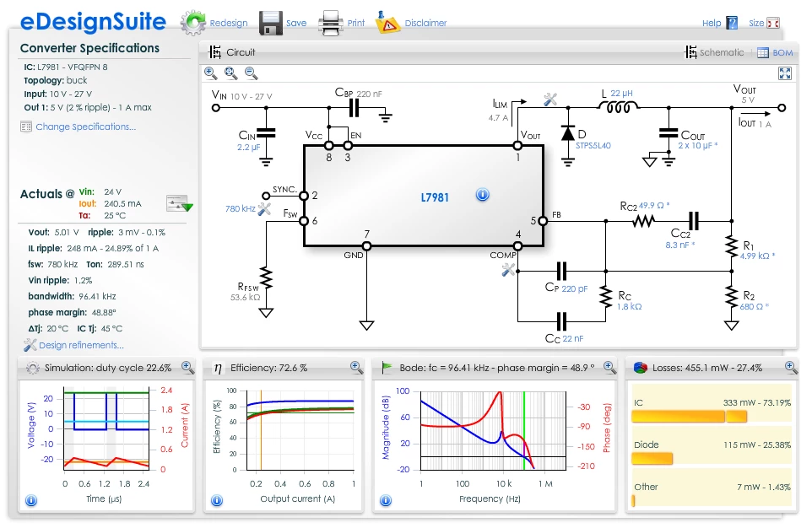This screenshot has width=812, height=528.
Task: Click the Help link text
Action: coord(712,23)
